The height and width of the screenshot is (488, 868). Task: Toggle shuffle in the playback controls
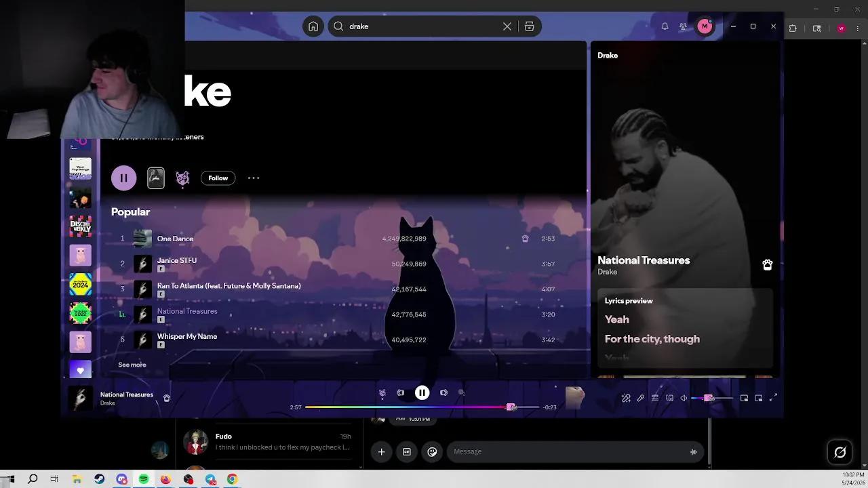coord(382,392)
